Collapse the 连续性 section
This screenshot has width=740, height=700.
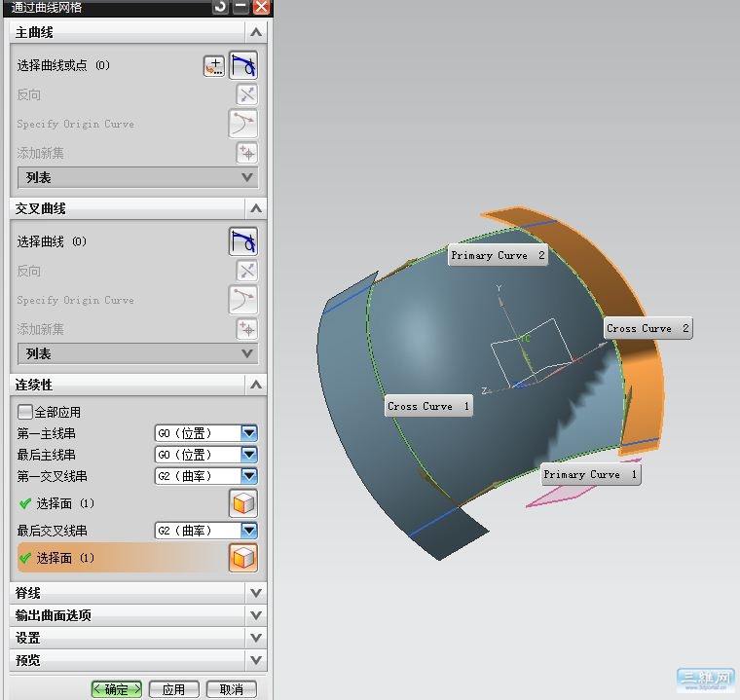click(x=256, y=385)
